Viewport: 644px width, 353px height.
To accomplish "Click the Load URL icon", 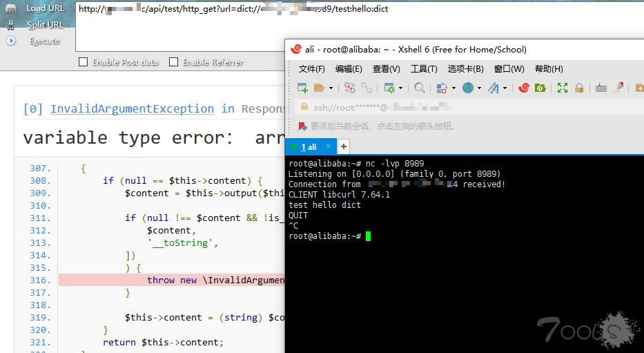I will click(x=11, y=8).
